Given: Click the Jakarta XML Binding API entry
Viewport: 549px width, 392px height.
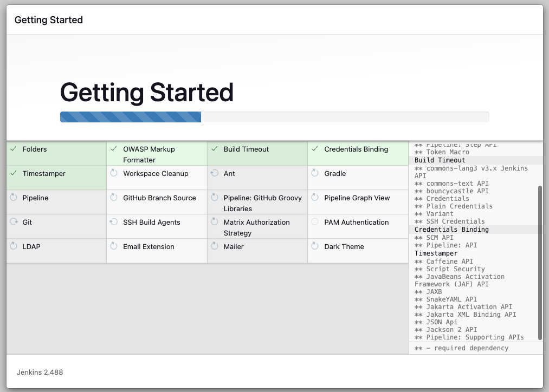Looking at the screenshot, I should point(466,315).
